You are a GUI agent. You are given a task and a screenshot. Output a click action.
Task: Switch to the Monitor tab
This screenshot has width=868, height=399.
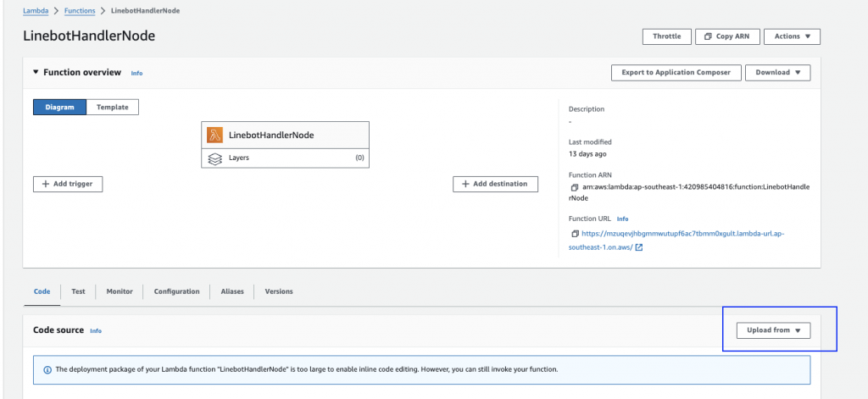click(x=120, y=291)
